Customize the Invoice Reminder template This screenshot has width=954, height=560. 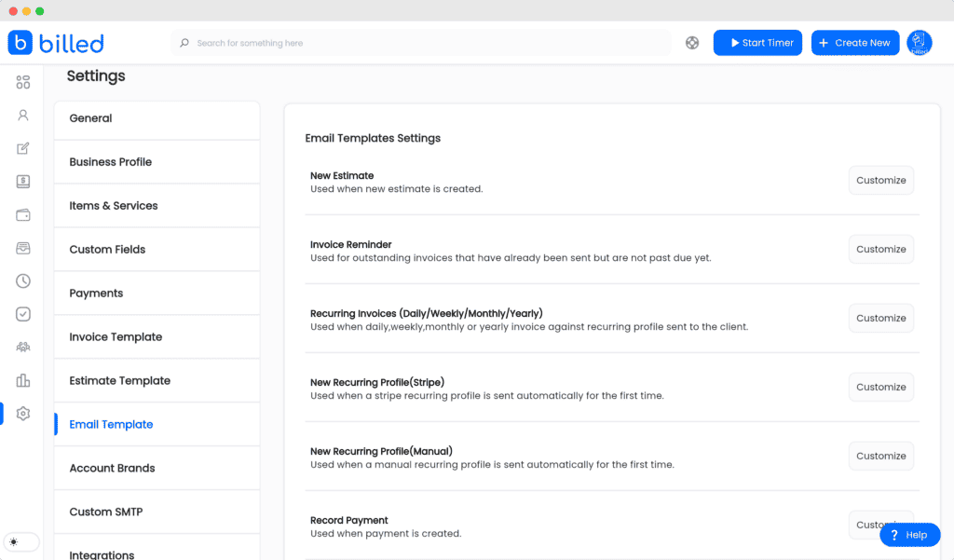pos(880,249)
